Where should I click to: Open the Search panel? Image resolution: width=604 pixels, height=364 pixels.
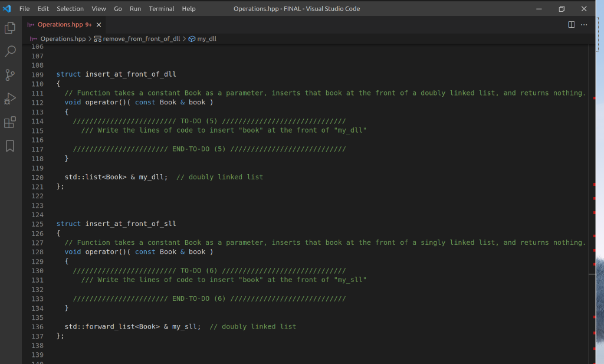point(9,51)
